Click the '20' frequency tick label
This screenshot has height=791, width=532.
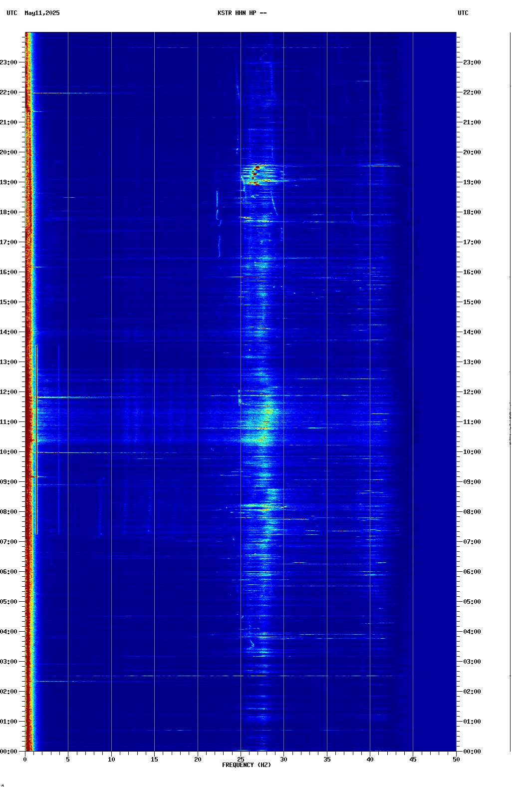(x=198, y=760)
